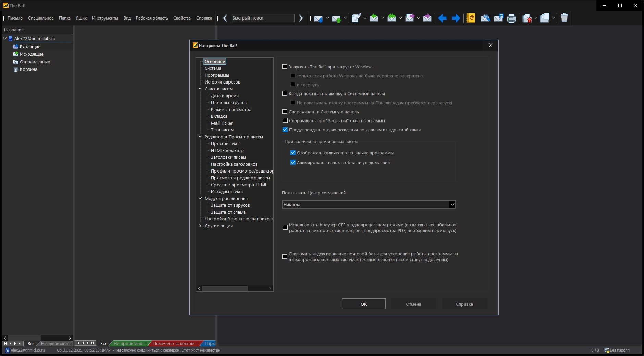Screen dimensions: 644x356
Task: Click the get new mail icon
Action: pos(318,18)
